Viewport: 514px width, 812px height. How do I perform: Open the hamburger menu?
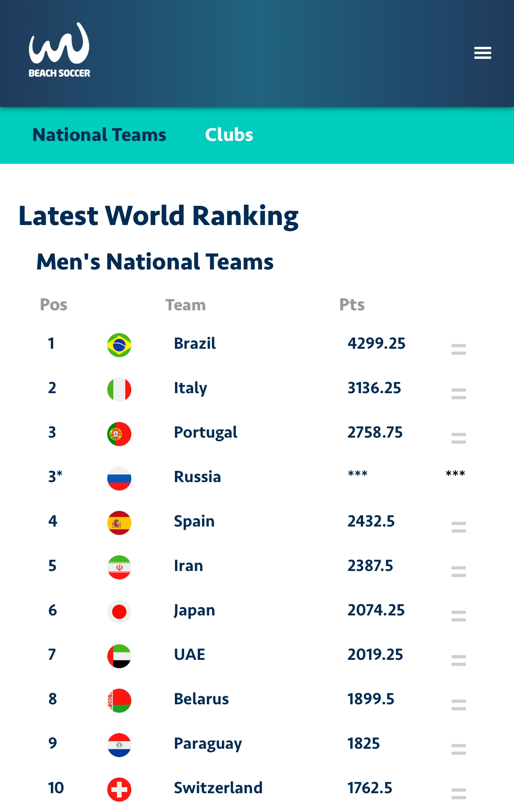click(x=482, y=53)
